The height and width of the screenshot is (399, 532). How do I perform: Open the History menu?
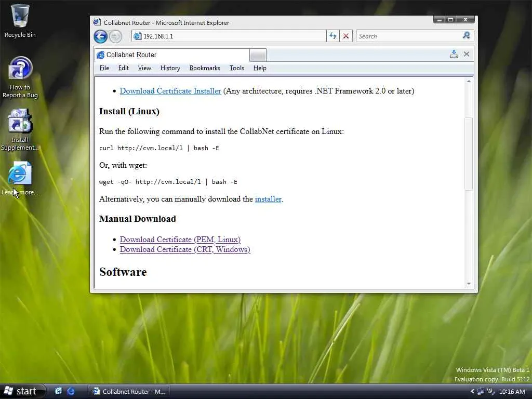point(170,68)
